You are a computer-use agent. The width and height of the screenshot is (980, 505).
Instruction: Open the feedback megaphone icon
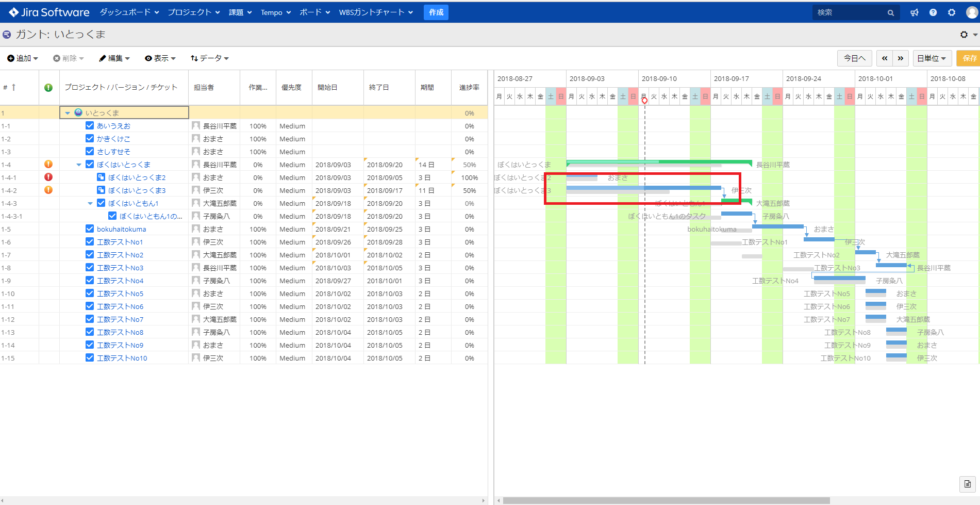915,12
